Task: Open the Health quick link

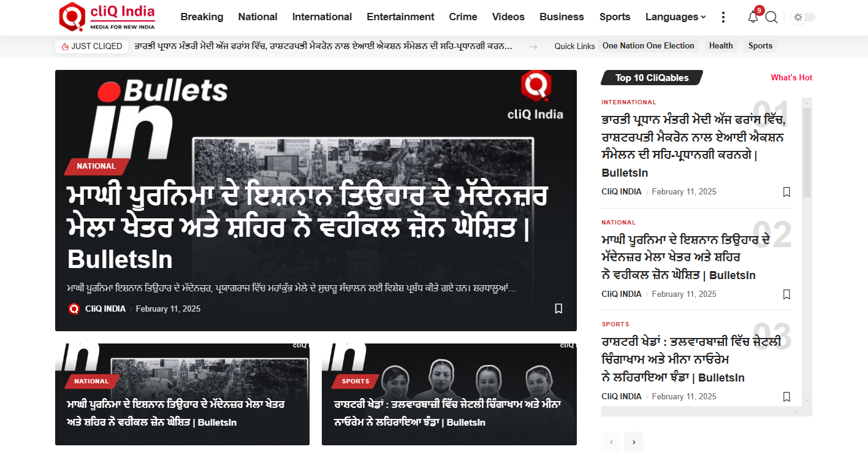Action: [721, 46]
